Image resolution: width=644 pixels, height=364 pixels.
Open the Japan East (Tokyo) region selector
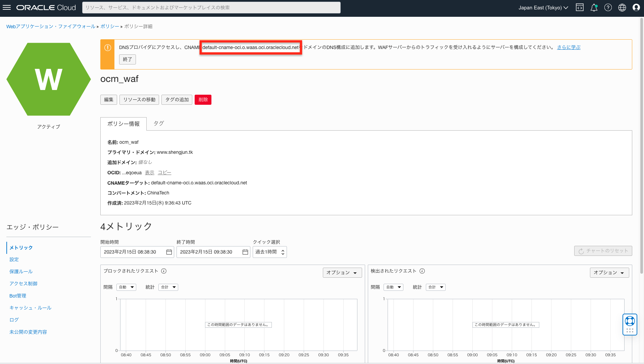pos(543,7)
